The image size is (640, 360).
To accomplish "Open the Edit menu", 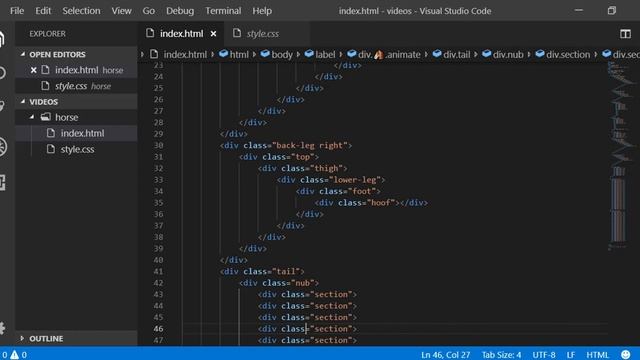I will tap(43, 11).
